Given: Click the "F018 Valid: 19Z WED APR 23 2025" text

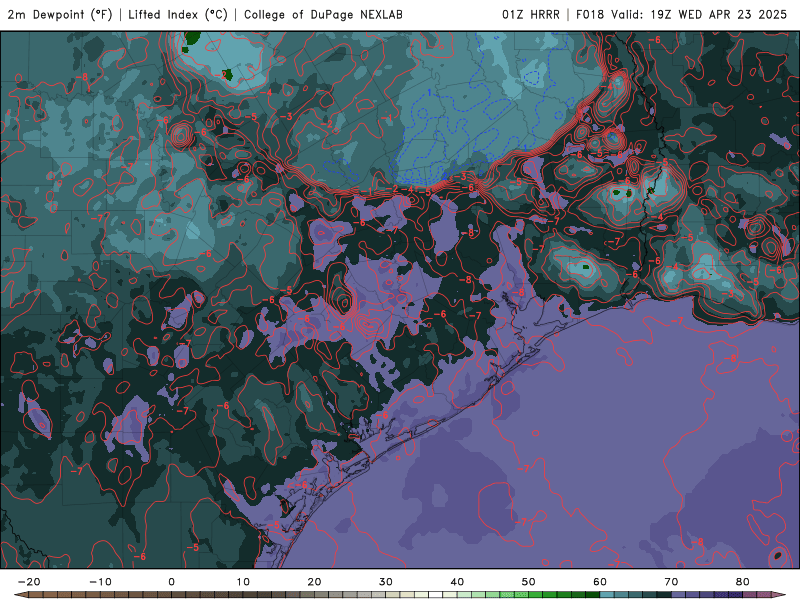Looking at the screenshot, I should (x=682, y=15).
